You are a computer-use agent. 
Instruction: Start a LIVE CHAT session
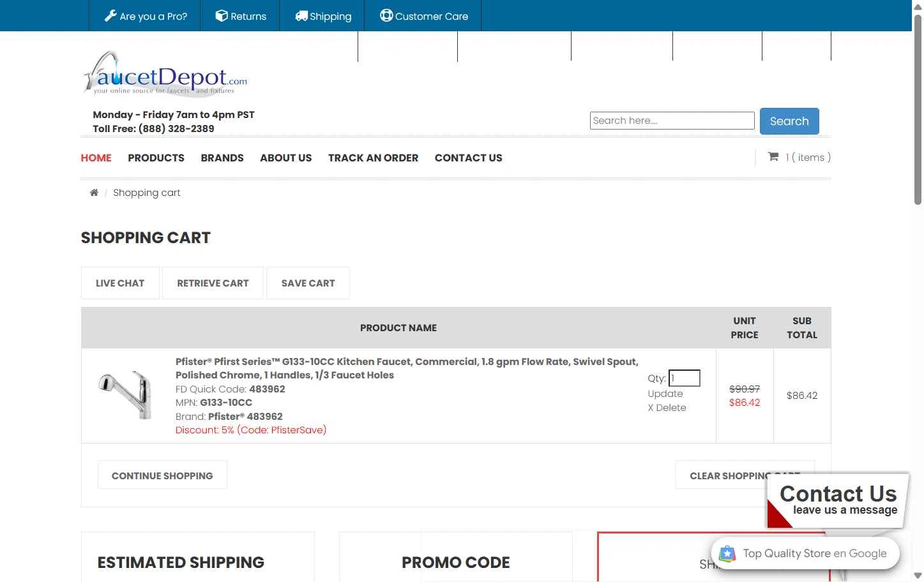click(120, 283)
